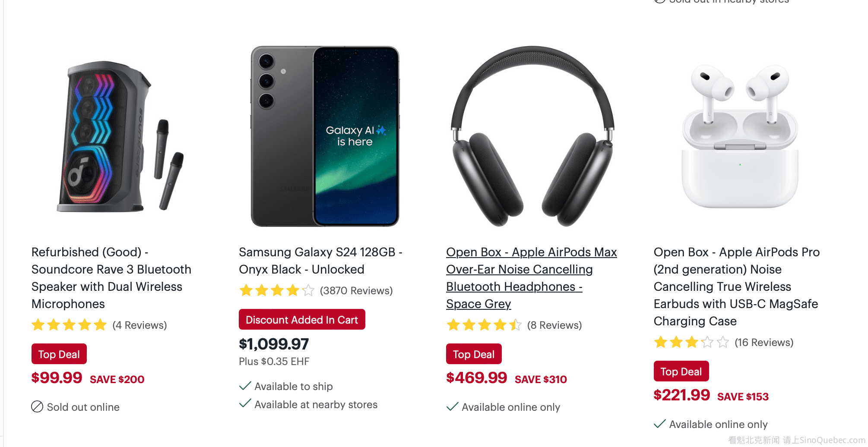Click the AirPods Max star rating
868x447 pixels.
click(x=484, y=325)
